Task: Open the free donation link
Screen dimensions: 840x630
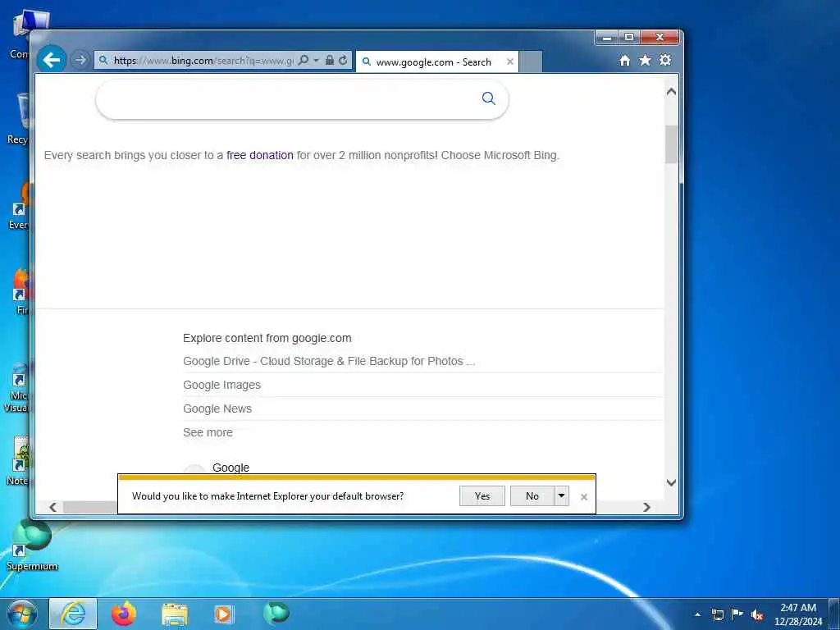Action: click(260, 155)
